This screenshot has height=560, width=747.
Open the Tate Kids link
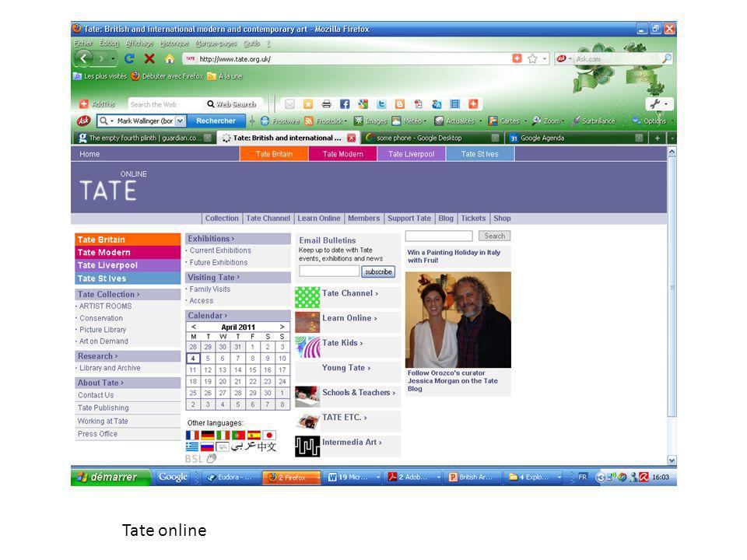click(342, 343)
